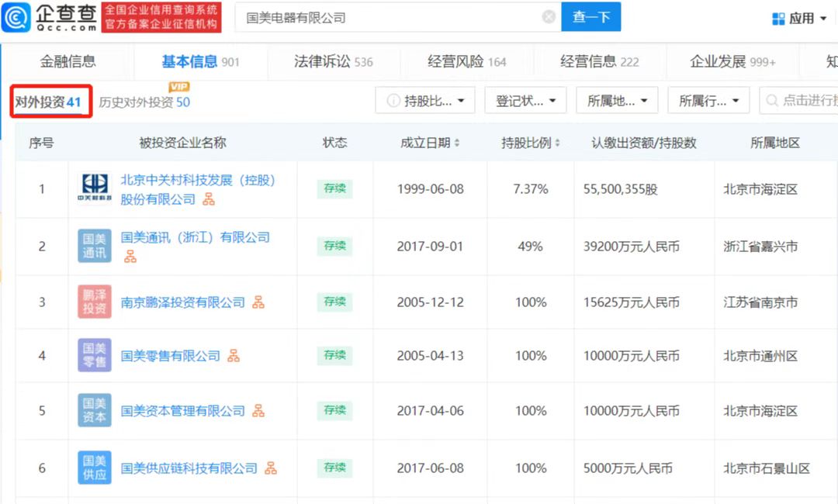Expand the 所属地 filter dropdown
Image resolution: width=838 pixels, height=504 pixels.
point(617,100)
